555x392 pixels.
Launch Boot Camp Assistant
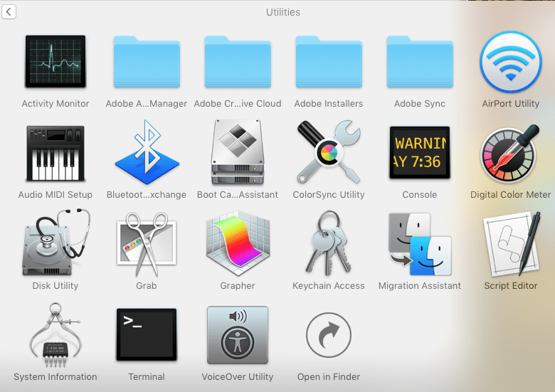(238, 152)
